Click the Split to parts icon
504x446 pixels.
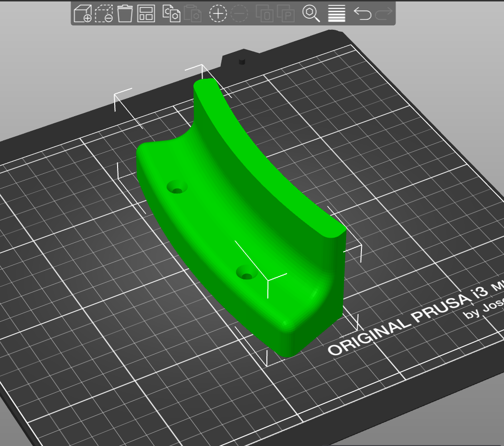click(286, 13)
